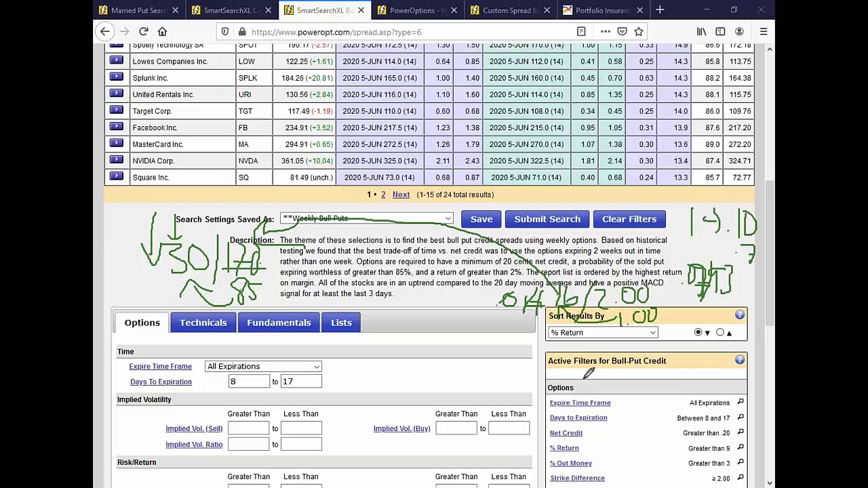Open page actions three-dot menu
Screen dimensions: 868x488
point(606,31)
